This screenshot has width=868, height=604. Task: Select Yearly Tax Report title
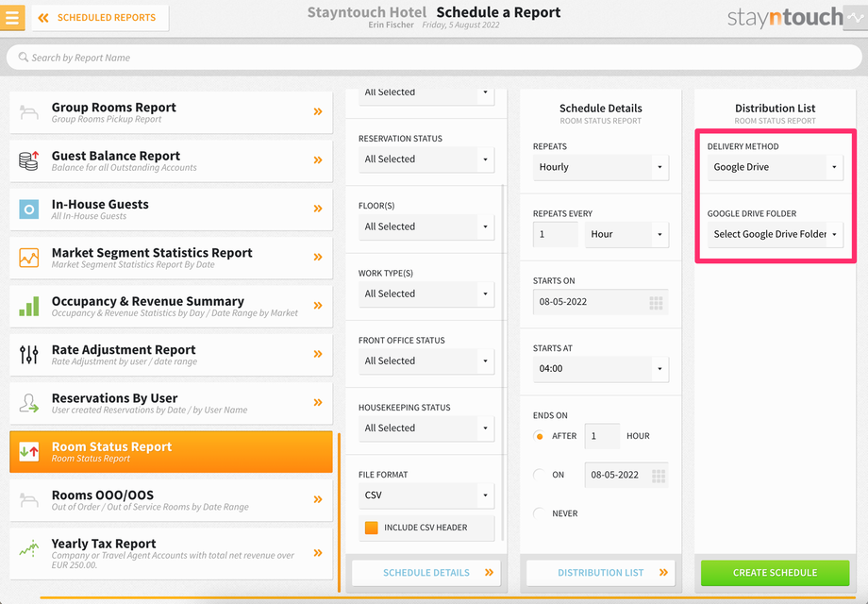pyautogui.click(x=104, y=544)
